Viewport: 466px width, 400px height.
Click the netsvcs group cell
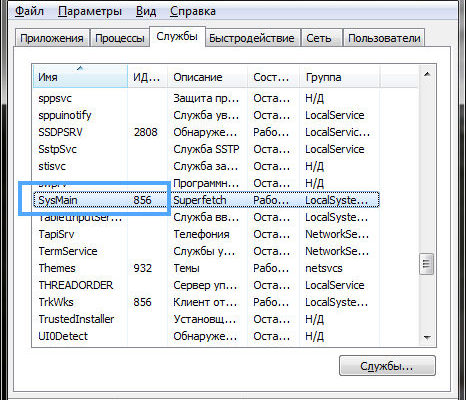click(x=324, y=268)
